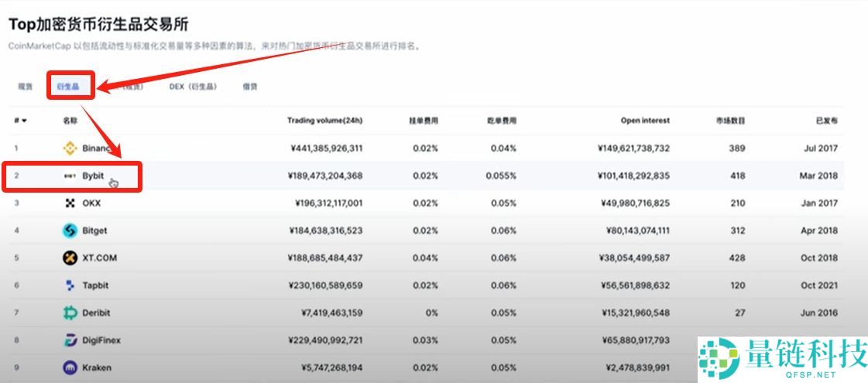This screenshot has height=383, width=868.
Task: Select the 衍生品 tab
Action: (68, 87)
